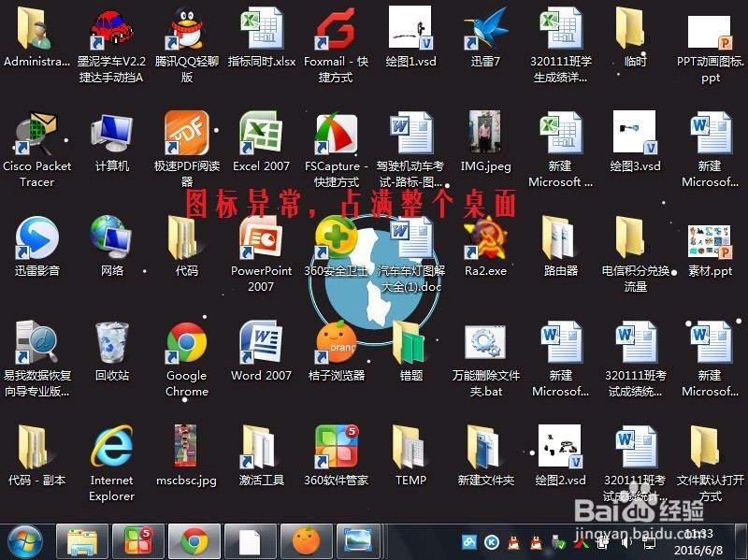Select the 绘图2.vsd Visio file

(x=560, y=447)
